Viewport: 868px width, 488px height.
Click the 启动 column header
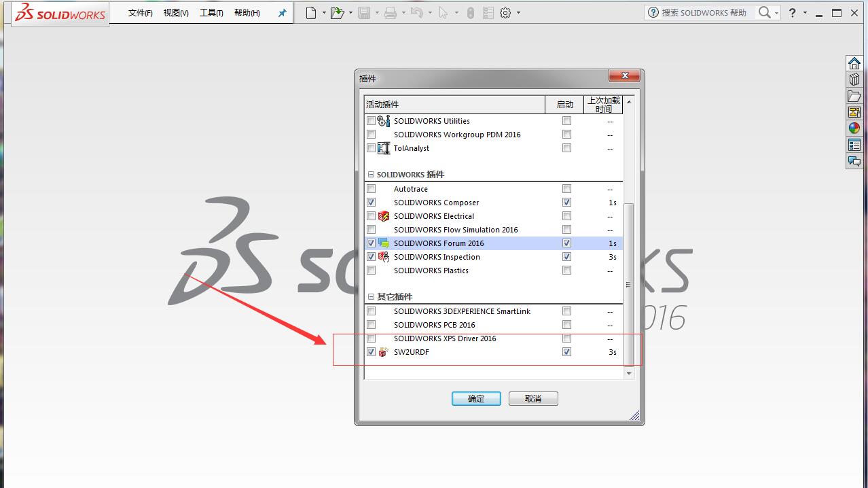coord(565,104)
